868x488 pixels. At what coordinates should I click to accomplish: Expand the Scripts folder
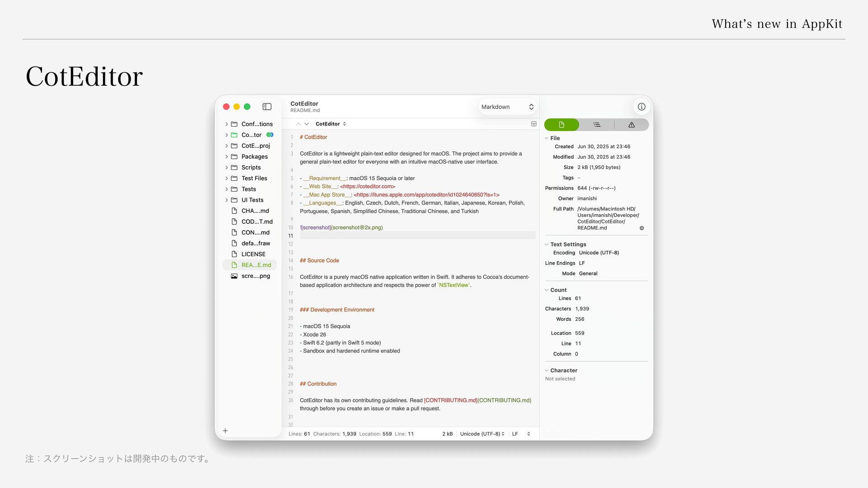pyautogui.click(x=226, y=167)
